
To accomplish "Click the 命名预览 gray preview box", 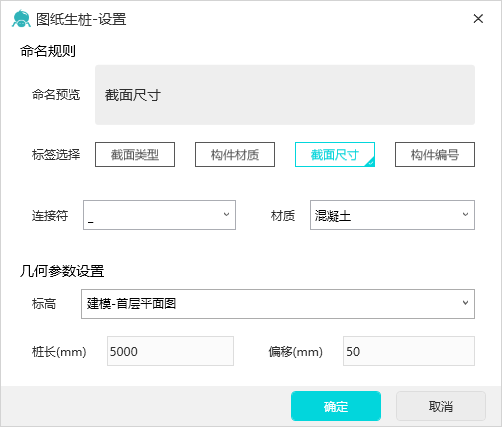I will [285, 95].
